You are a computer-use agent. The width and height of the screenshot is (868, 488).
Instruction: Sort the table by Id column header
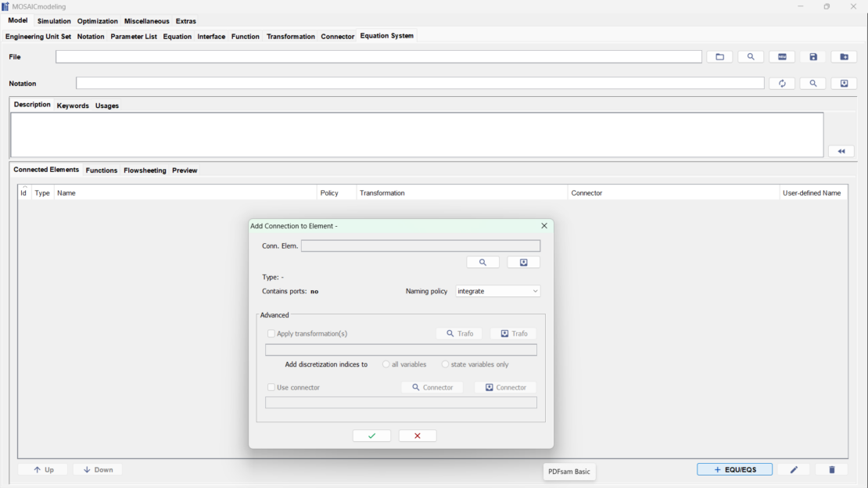[23, 192]
